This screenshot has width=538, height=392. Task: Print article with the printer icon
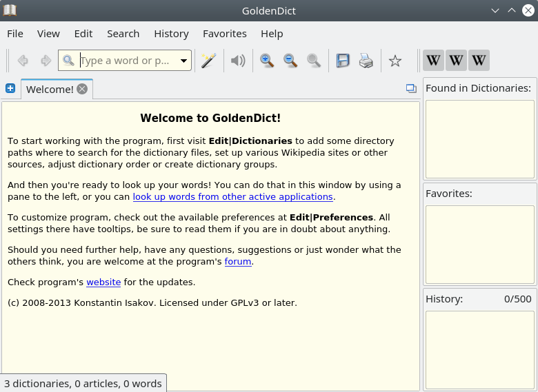(x=366, y=61)
